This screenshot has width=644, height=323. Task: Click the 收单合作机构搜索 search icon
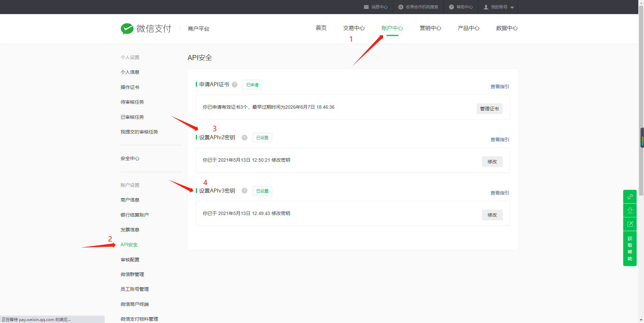(x=400, y=7)
